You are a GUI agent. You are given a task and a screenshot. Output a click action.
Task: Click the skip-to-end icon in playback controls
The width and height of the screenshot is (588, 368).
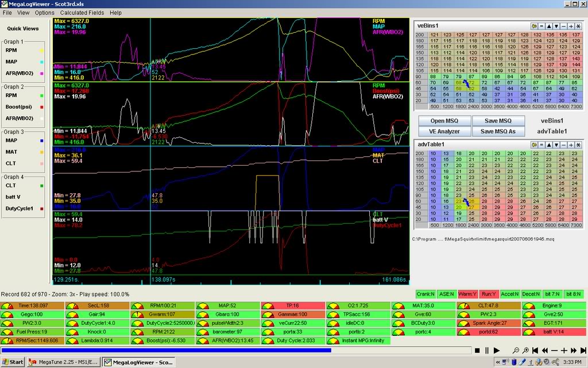pyautogui.click(x=583, y=350)
